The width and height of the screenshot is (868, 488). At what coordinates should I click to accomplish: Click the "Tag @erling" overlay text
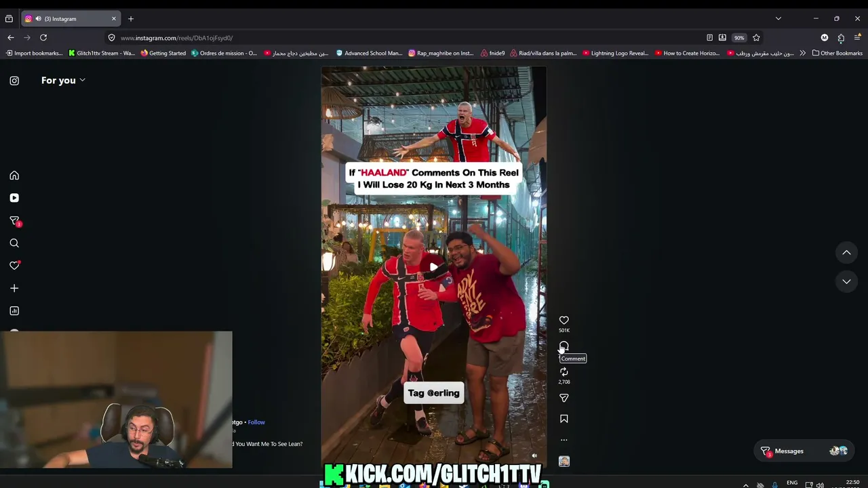pyautogui.click(x=434, y=393)
